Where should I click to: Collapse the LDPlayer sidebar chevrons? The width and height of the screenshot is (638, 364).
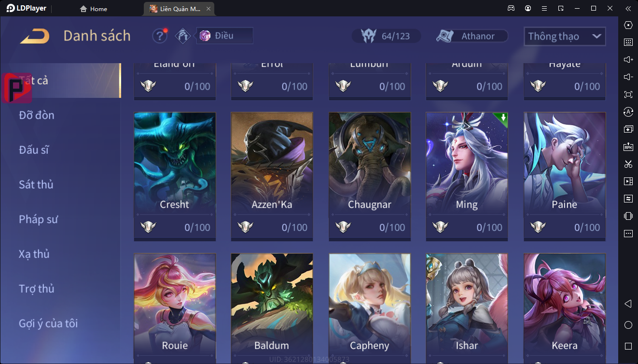pos(628,8)
